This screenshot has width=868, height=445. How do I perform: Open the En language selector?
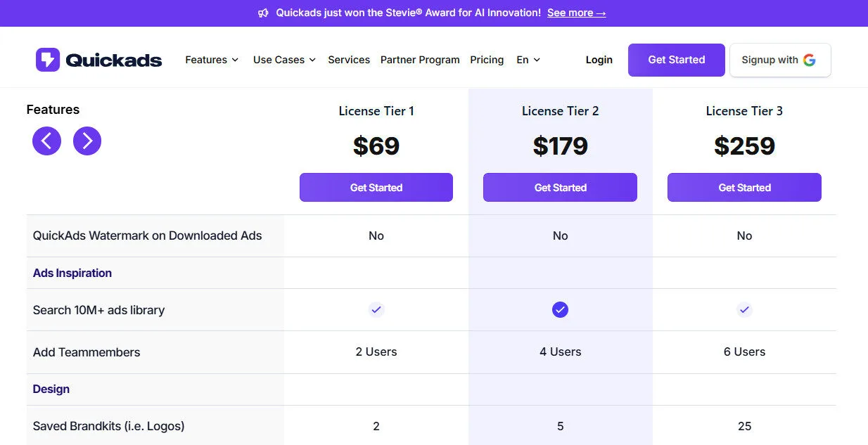(x=528, y=60)
